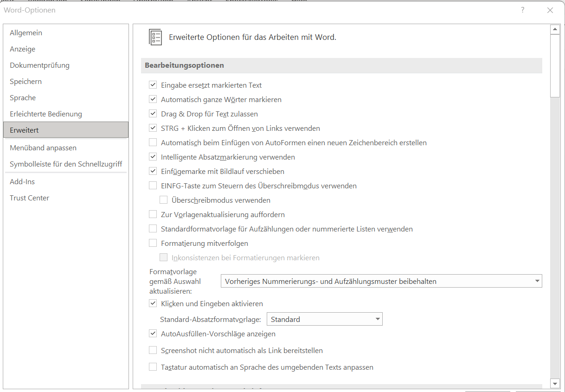Select the Erweitert category
This screenshot has width=565, height=392.
66,130
